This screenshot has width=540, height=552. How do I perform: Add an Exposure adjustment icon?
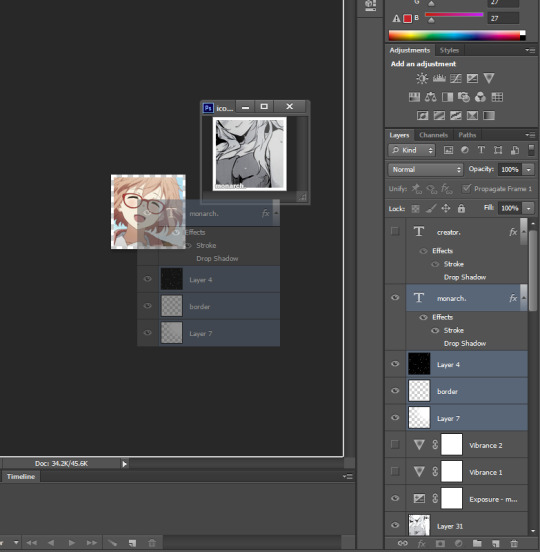pyautogui.click(x=472, y=78)
